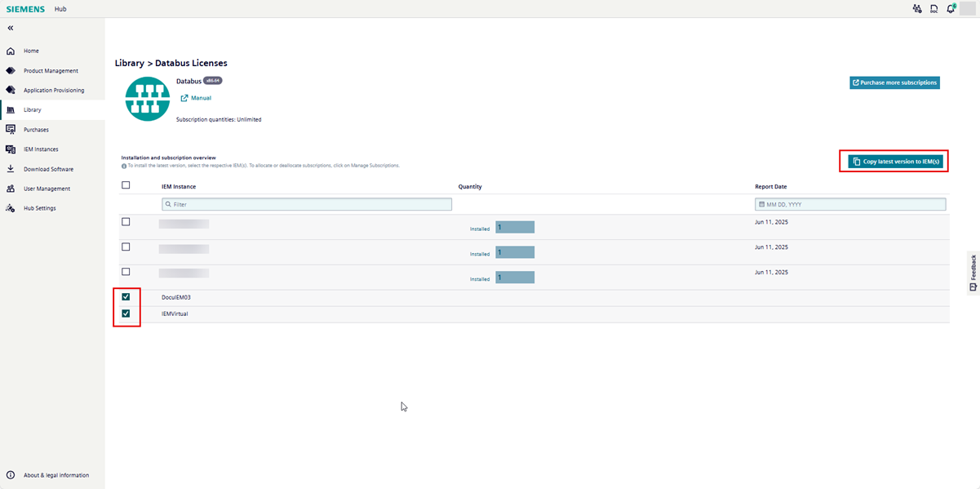This screenshot has width=980, height=489.
Task: Click the first row's Installed quantity bar
Action: point(514,228)
